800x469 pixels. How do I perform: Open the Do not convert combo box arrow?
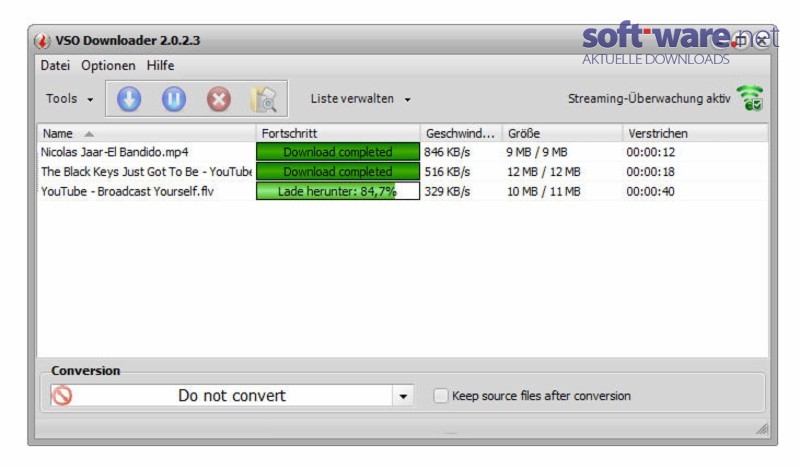(x=403, y=396)
